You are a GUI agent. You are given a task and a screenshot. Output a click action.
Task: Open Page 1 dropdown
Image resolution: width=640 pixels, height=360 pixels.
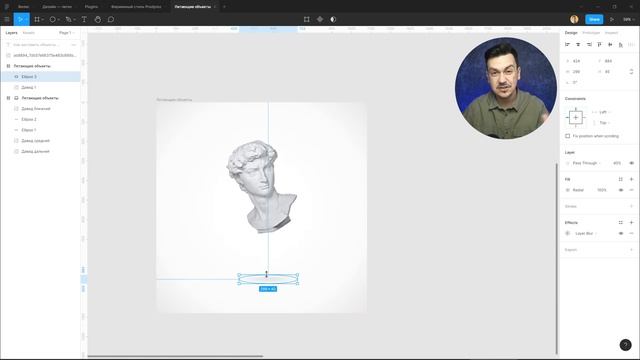tap(67, 33)
